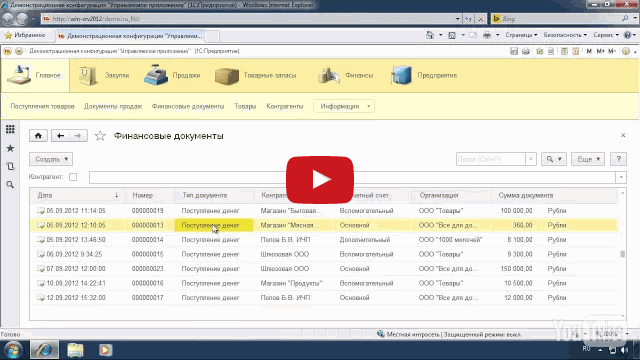
Task: Open the magnifier search dropdown
Action: tap(554, 159)
